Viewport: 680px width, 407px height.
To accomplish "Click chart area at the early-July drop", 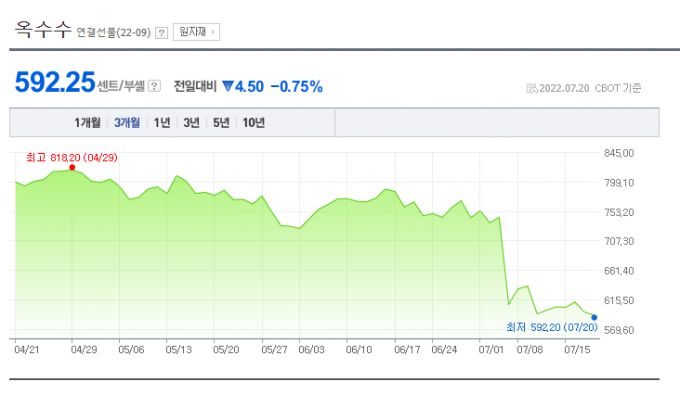I will (x=504, y=260).
